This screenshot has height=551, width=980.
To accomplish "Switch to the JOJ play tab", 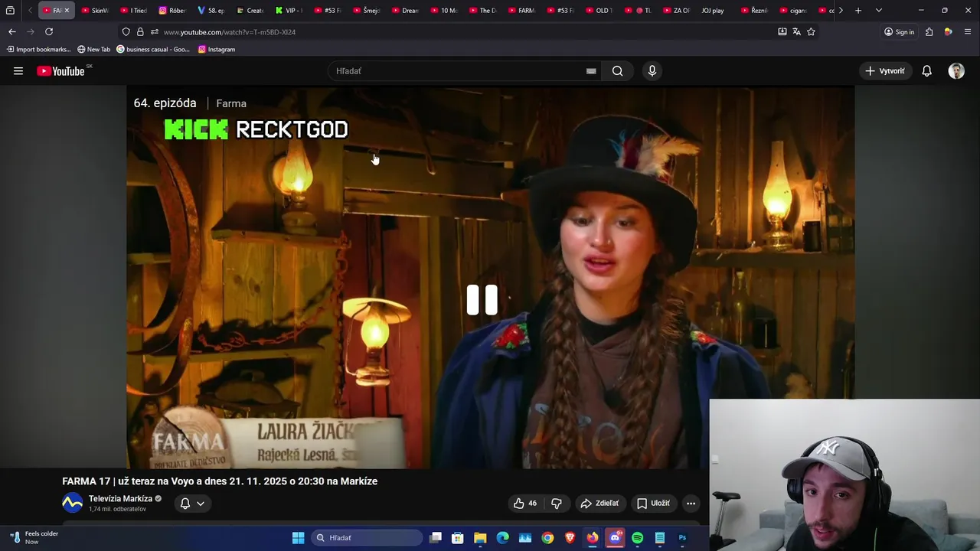I will pos(713,11).
